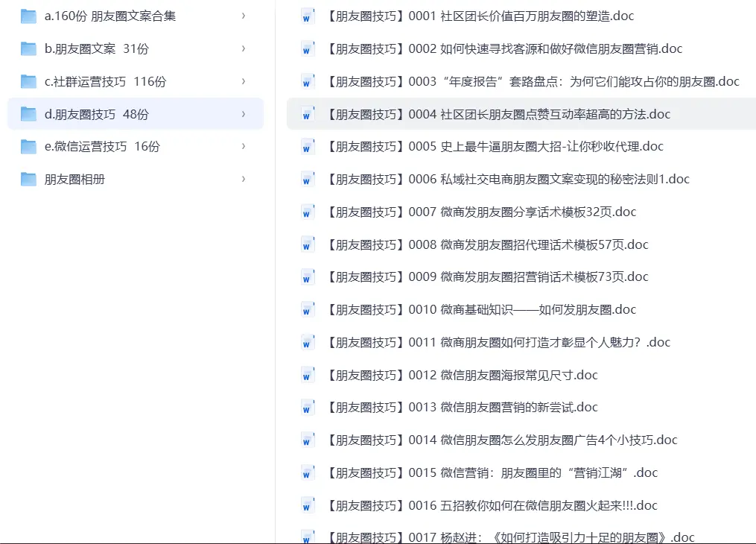The image size is (756, 544).
Task: Click Word icon of file 0012 海报常见尺寸
Action: click(x=307, y=375)
